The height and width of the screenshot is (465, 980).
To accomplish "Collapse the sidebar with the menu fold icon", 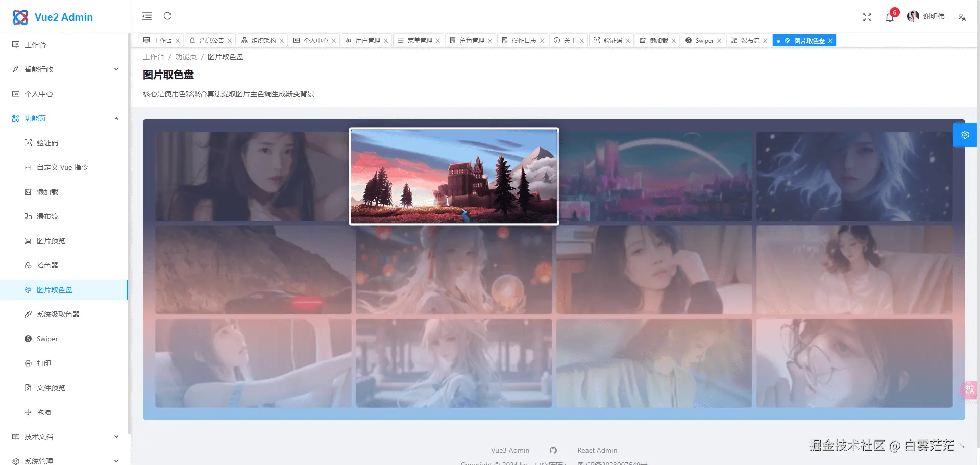I will tap(147, 16).
